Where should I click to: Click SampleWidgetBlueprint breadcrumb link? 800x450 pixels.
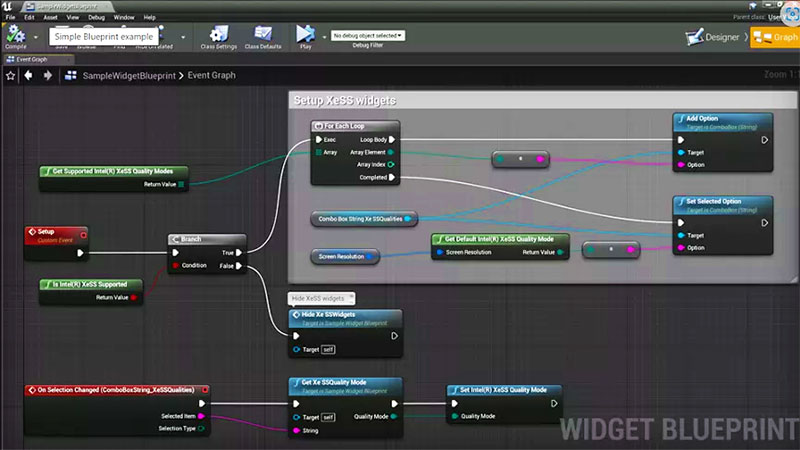(x=129, y=76)
